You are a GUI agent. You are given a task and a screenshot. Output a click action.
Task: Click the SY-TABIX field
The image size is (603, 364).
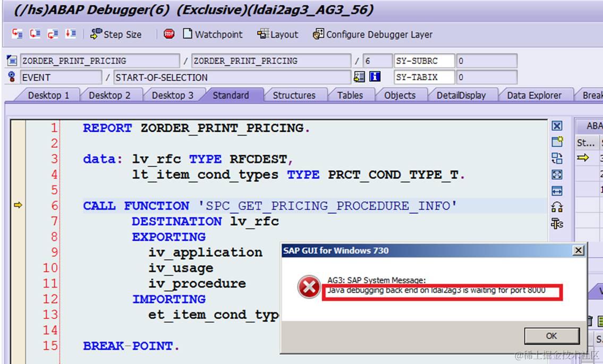click(424, 77)
